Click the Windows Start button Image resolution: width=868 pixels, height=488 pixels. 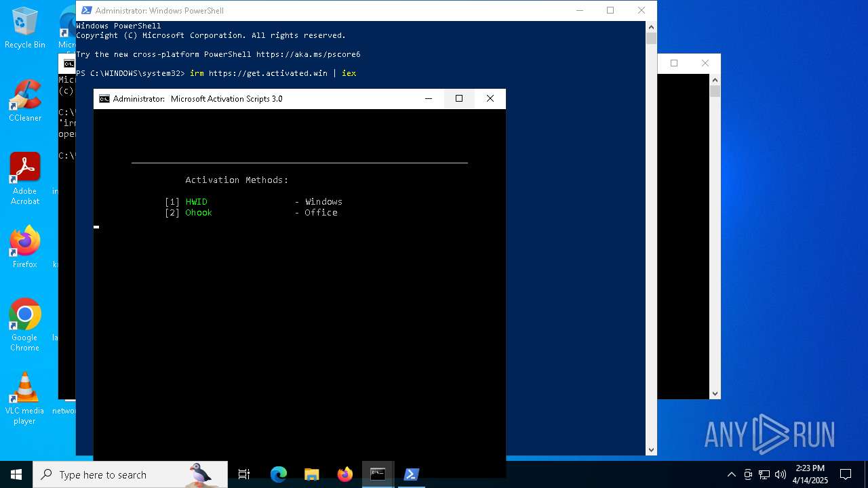(x=16, y=474)
